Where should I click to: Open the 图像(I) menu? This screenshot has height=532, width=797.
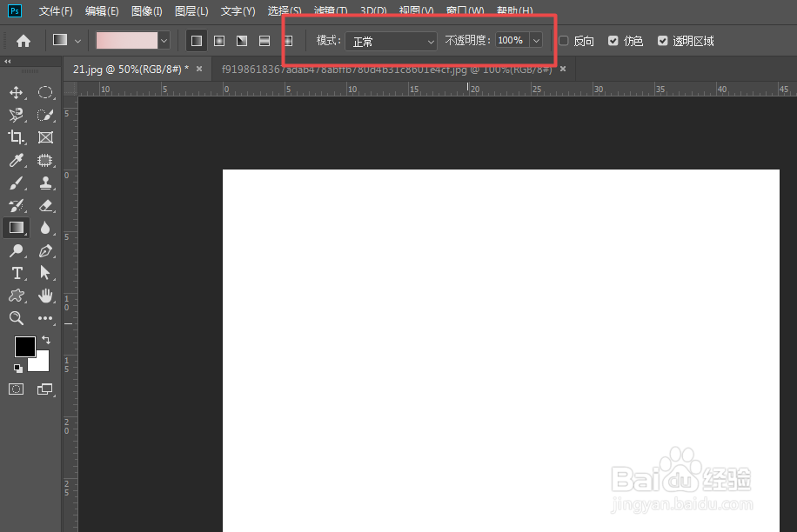(x=146, y=11)
